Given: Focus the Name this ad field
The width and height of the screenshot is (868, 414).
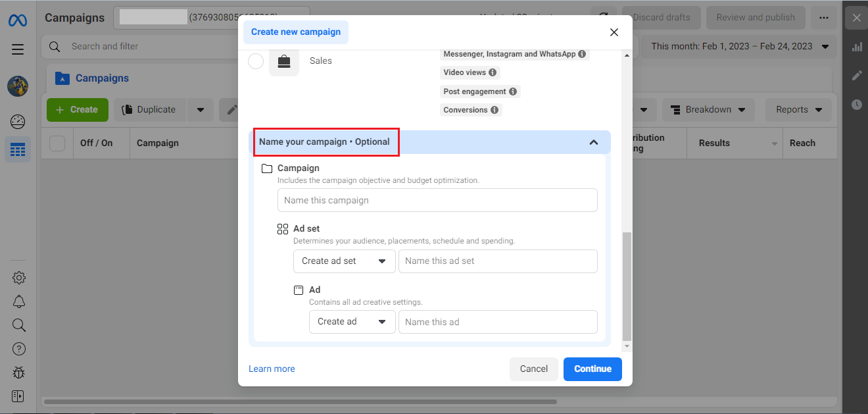Looking at the screenshot, I should pos(498,322).
